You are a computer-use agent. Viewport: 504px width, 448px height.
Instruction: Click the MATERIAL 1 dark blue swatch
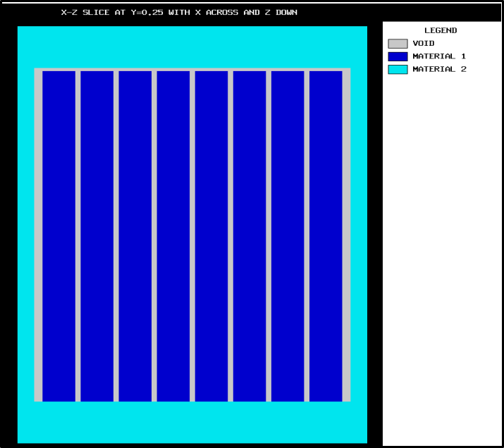click(x=398, y=56)
